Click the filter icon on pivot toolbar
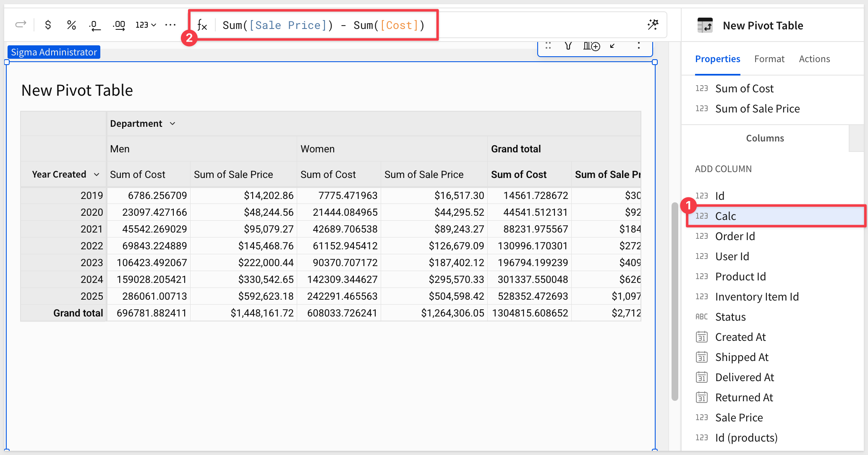Image resolution: width=868 pixels, height=455 pixels. pos(568,46)
